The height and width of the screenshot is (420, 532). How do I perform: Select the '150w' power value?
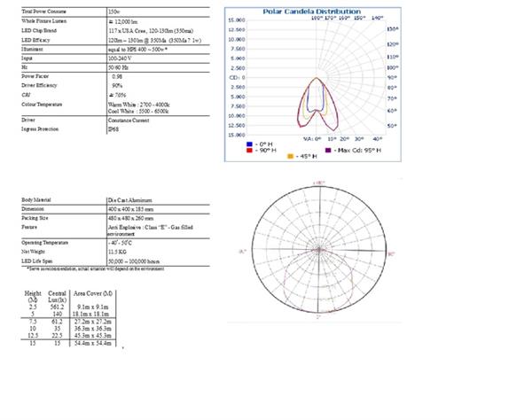coord(114,12)
